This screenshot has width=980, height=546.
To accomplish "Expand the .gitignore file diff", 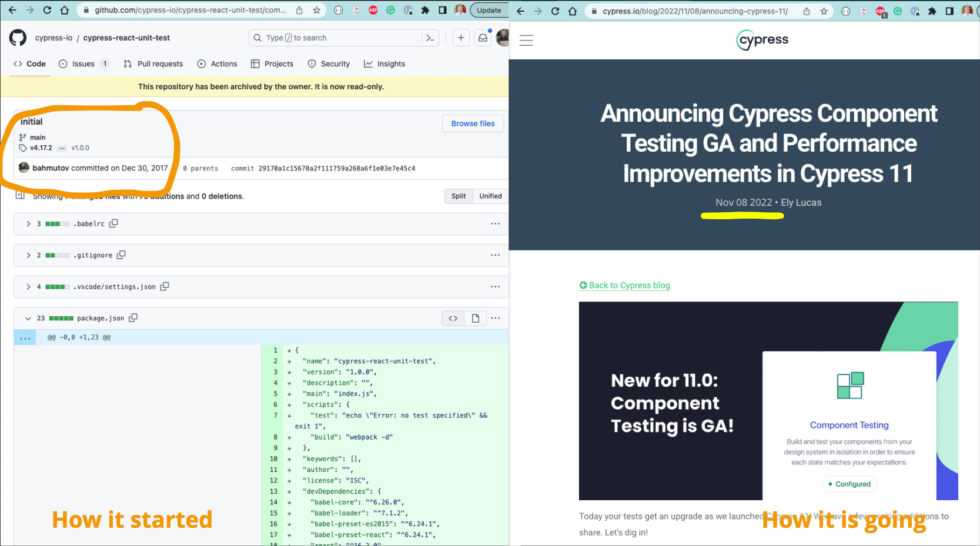I will click(28, 255).
